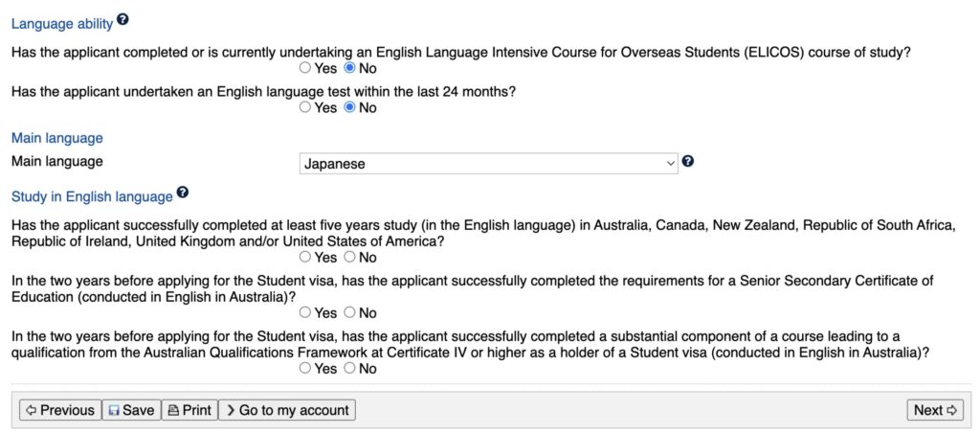Viewport: 980px width, 434px height.
Task: Save the application form
Action: 130,410
